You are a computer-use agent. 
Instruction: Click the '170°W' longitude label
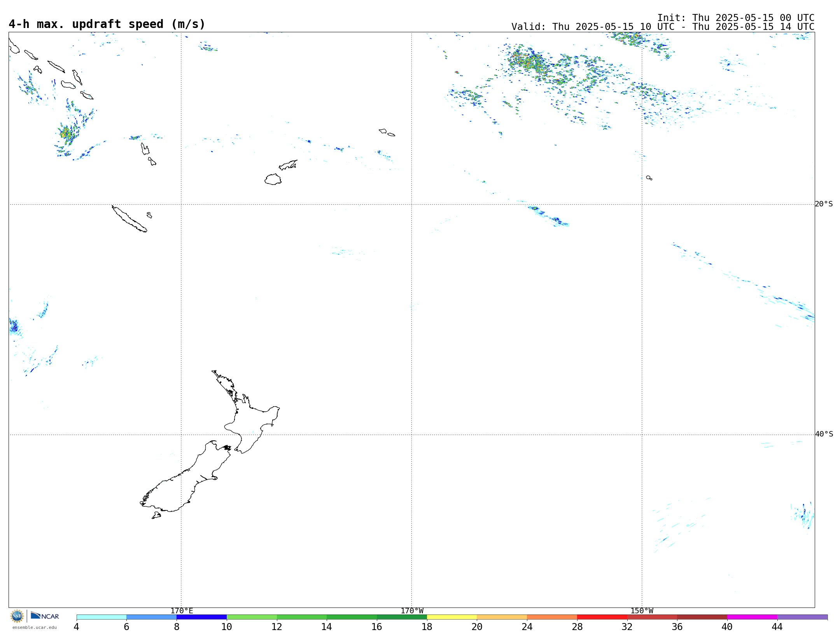click(x=412, y=611)
